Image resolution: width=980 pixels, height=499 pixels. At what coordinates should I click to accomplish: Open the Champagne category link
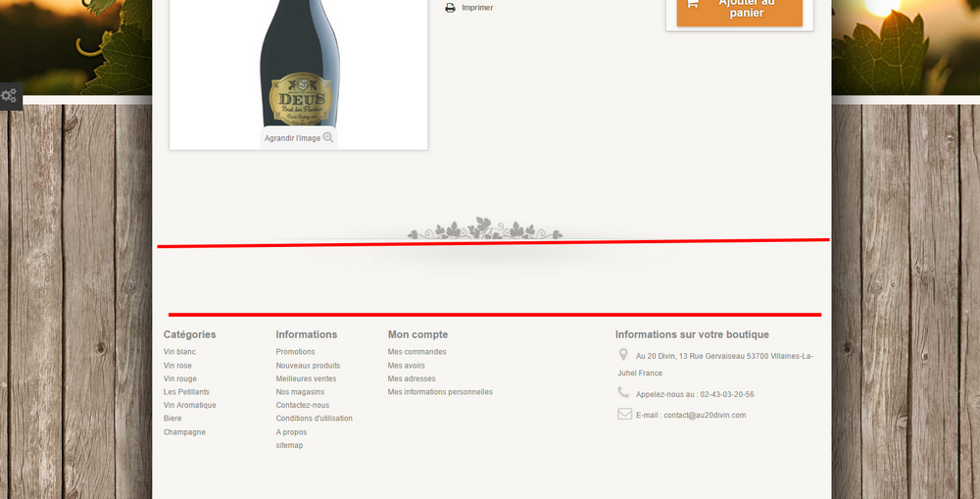pos(184,432)
